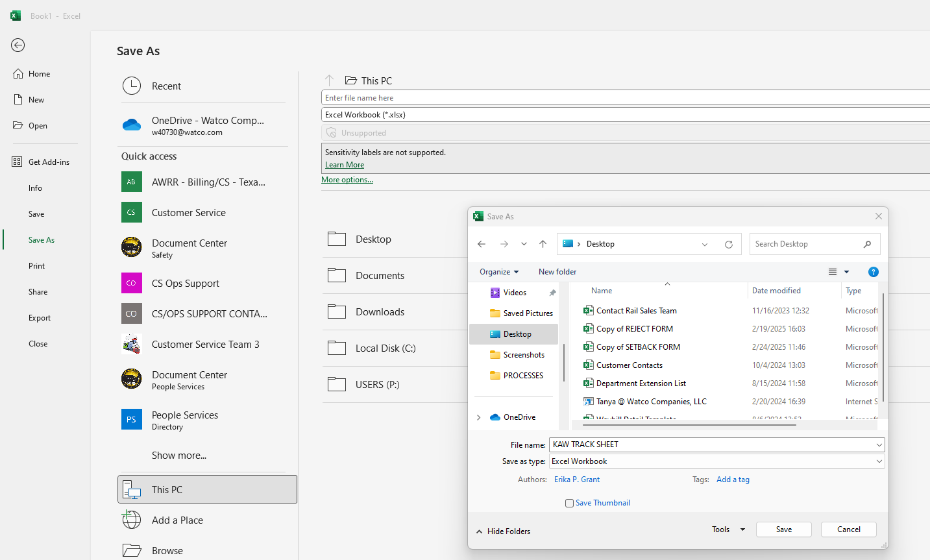Collapse the pane with Hide Folders

click(503, 531)
